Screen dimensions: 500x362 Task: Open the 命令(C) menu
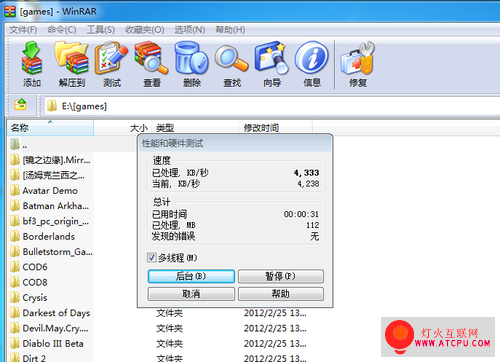[62, 30]
